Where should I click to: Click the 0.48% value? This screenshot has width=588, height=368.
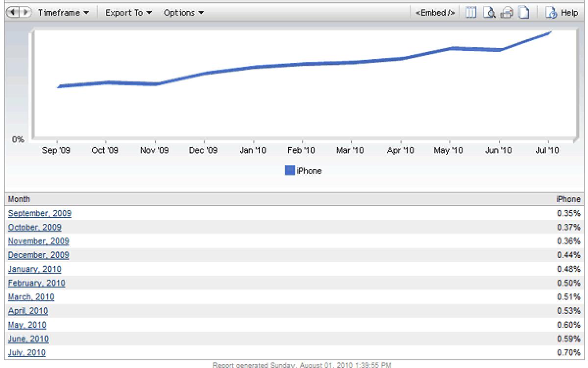point(569,269)
